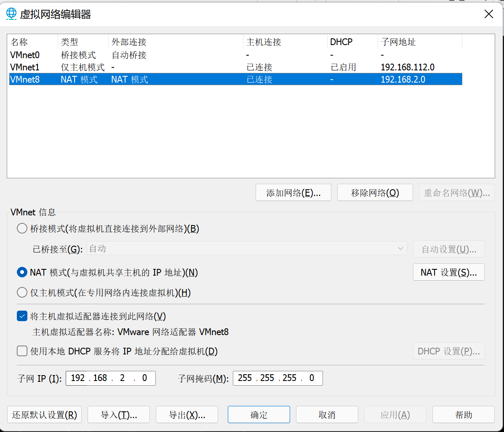
Task: Click 取消 to cancel
Action: (327, 415)
